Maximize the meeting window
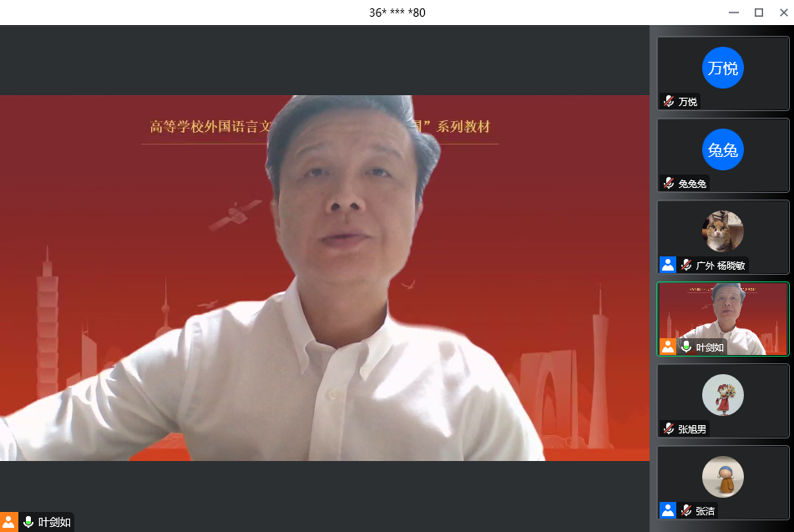794x532 pixels. tap(758, 12)
